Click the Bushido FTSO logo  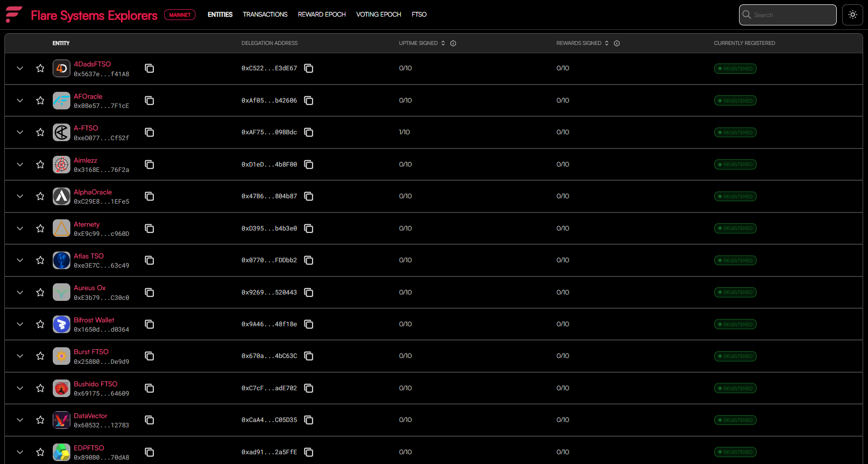point(62,388)
